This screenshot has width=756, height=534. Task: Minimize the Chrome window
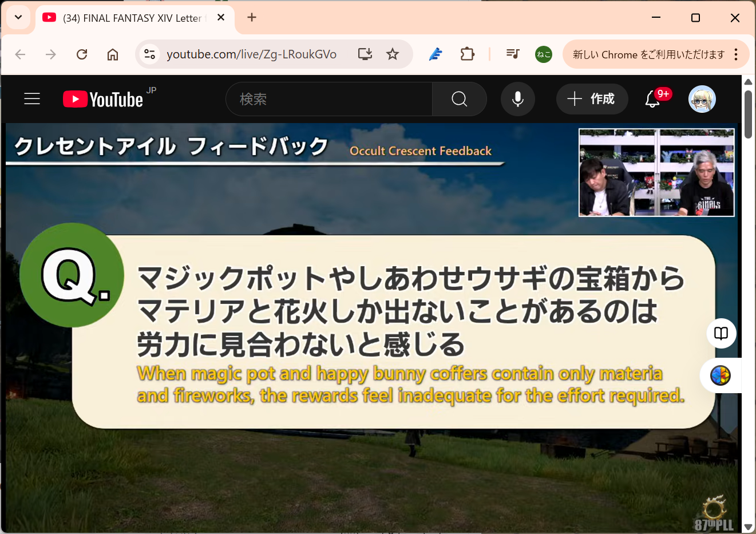tap(656, 18)
